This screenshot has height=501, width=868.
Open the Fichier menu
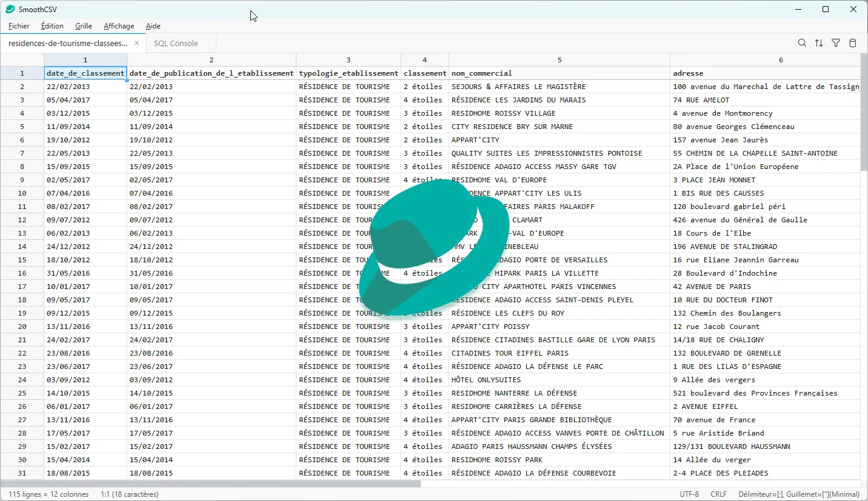pyautogui.click(x=19, y=26)
